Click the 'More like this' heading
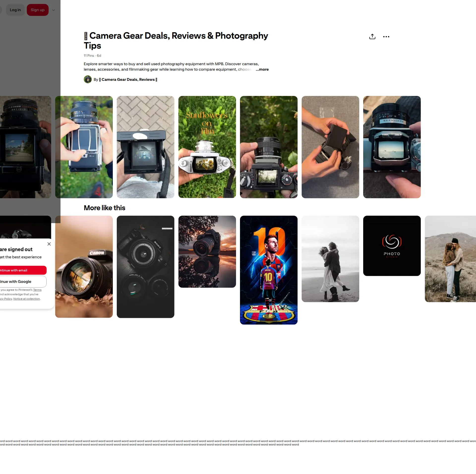This screenshot has width=476, height=474. 104,208
